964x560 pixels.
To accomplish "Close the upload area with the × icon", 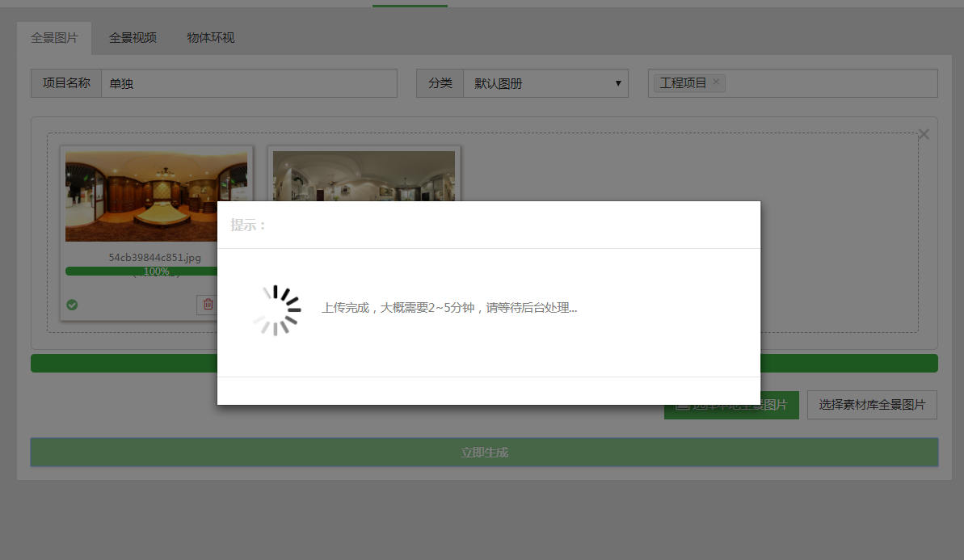I will (924, 134).
